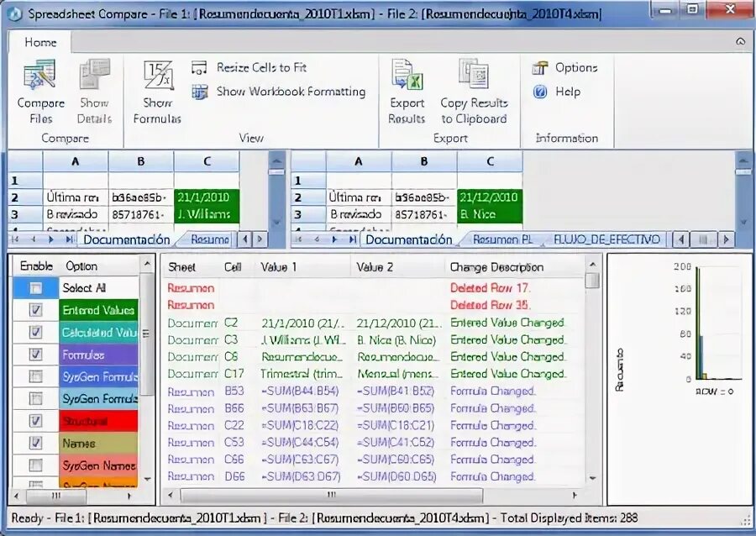Viewport: 756px width, 536px height.
Task: Uncheck the Calculated Values option
Action: [35, 332]
